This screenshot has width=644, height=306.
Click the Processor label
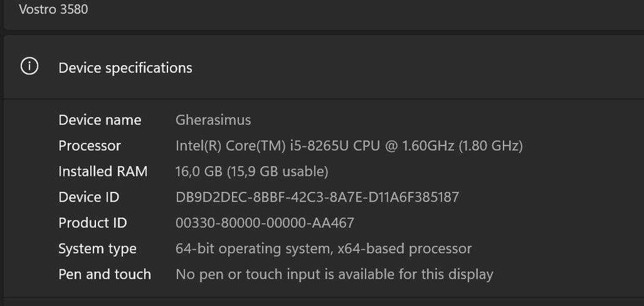[x=90, y=146]
